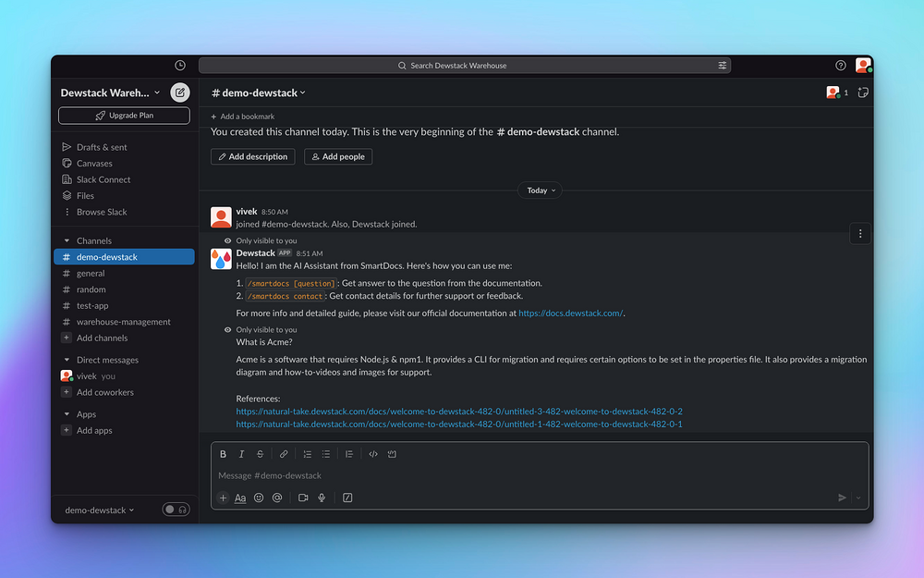Viewport: 924px width, 578px height.
Task: Compose a new message with the pencil icon
Action: point(180,92)
